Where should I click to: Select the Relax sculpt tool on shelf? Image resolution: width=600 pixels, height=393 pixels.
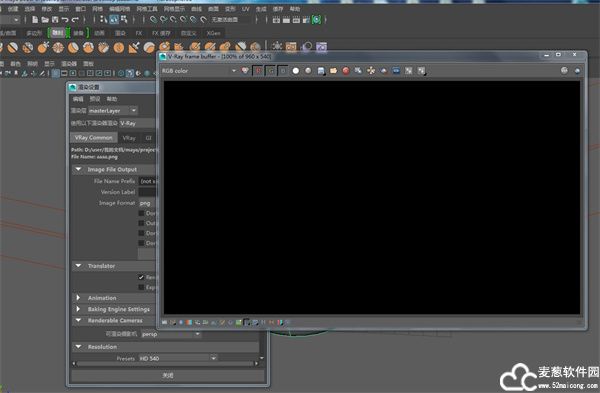coord(28,47)
